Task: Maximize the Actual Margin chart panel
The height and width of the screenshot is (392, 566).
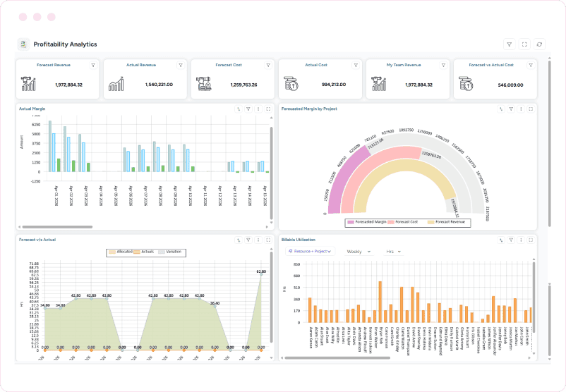Action: coord(268,109)
